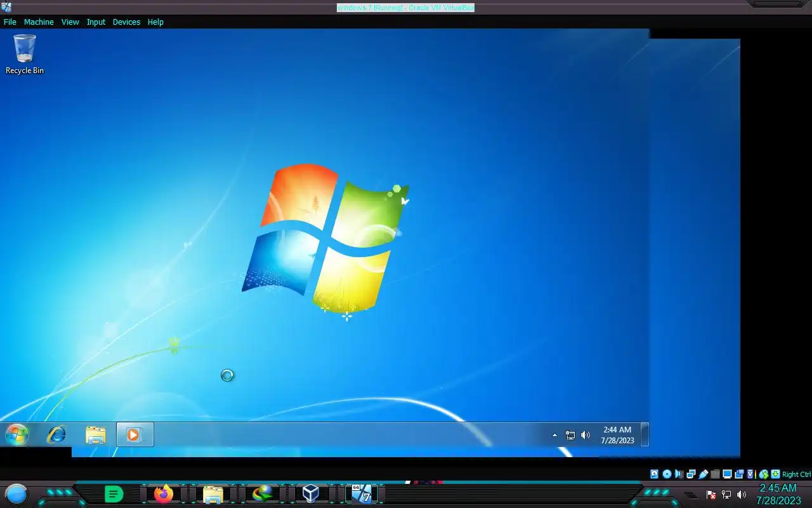Screen dimensions: 812x508
Task: Show hidden icons in guest tray
Action: coord(554,435)
